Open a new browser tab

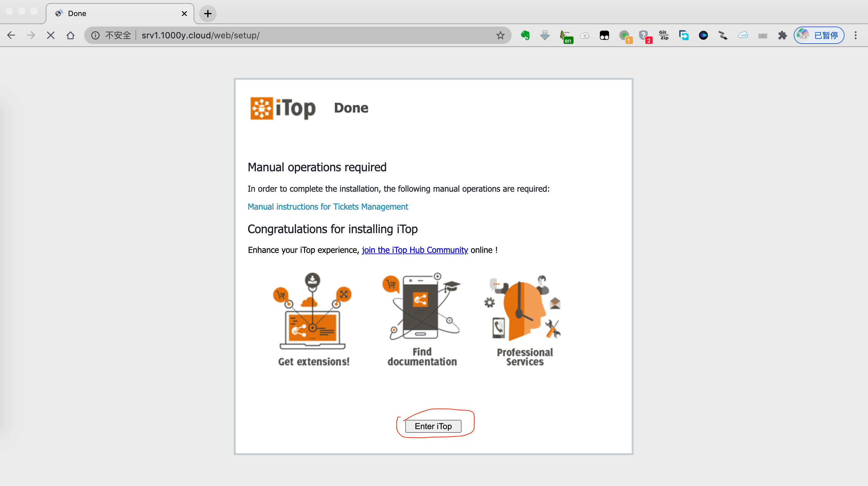pos(208,14)
